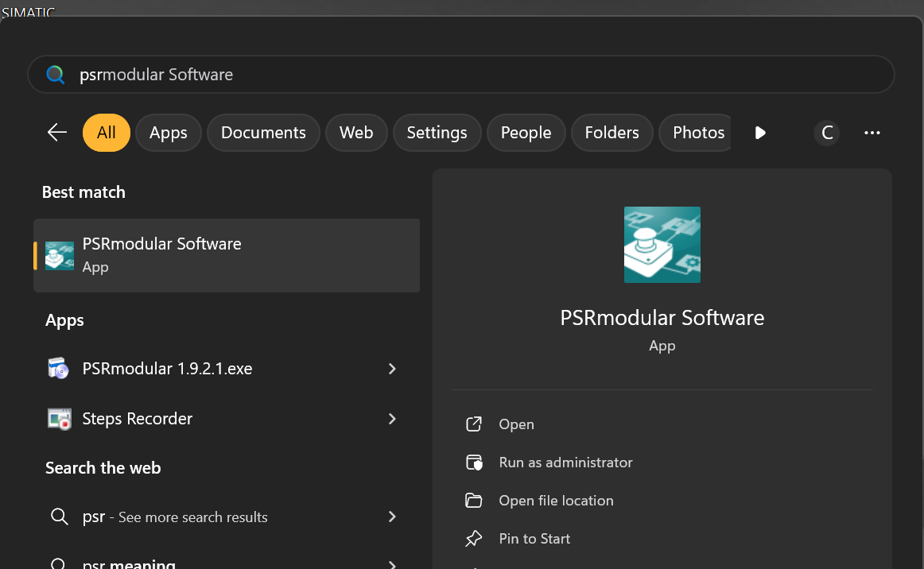Click the PSRmodular Software title in preview pane
The height and width of the screenshot is (569, 924).
point(662,318)
